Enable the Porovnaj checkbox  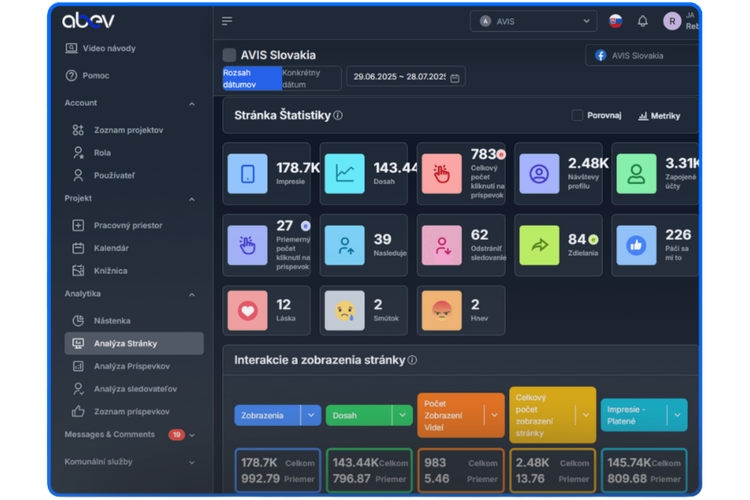point(577,115)
